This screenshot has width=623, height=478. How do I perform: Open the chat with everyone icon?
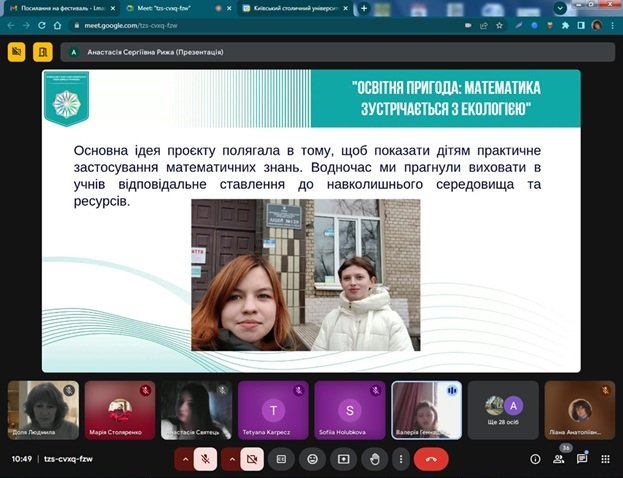pos(582,459)
